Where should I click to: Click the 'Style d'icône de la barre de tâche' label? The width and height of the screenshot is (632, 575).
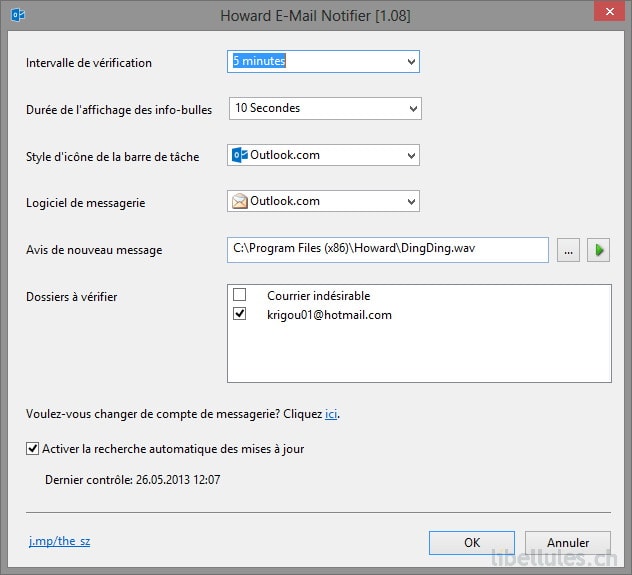point(112,157)
